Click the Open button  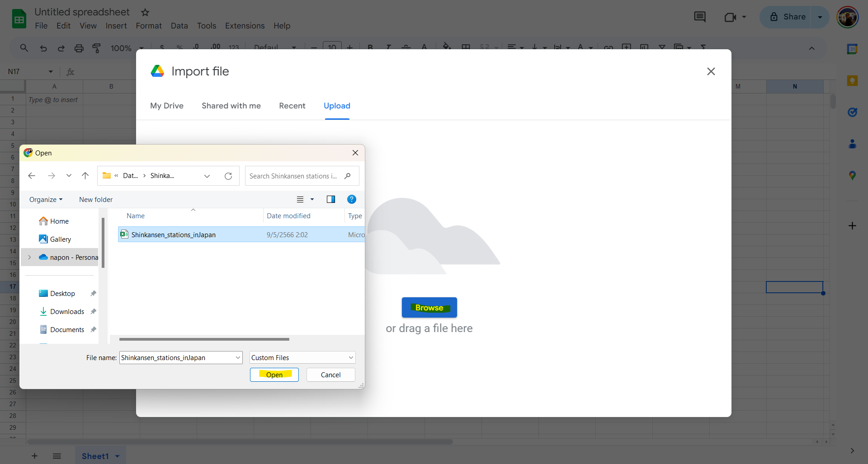point(274,375)
